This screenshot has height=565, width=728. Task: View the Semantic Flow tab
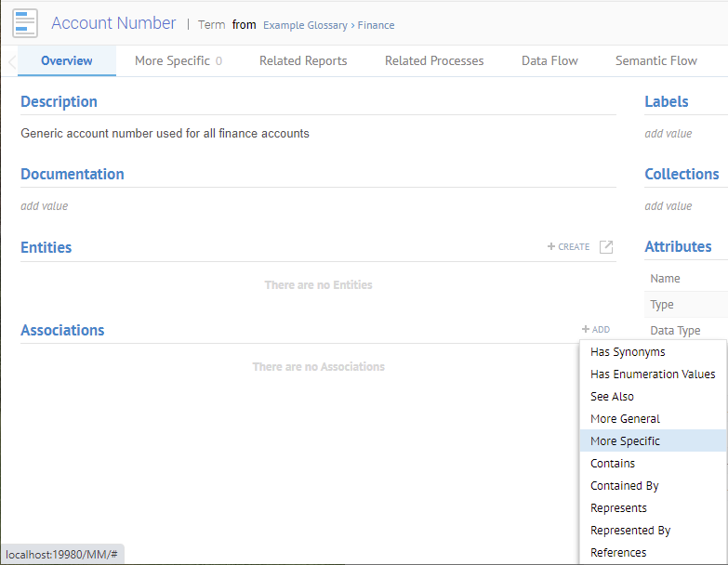655,61
